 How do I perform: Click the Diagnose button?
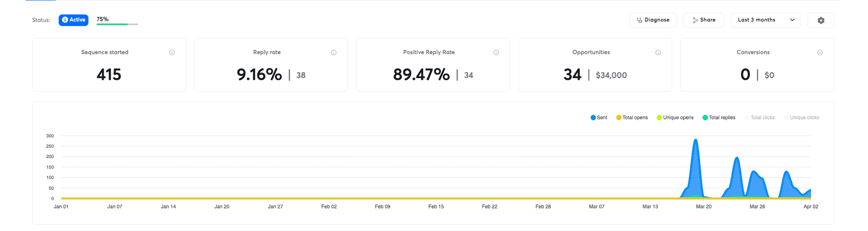[652, 20]
